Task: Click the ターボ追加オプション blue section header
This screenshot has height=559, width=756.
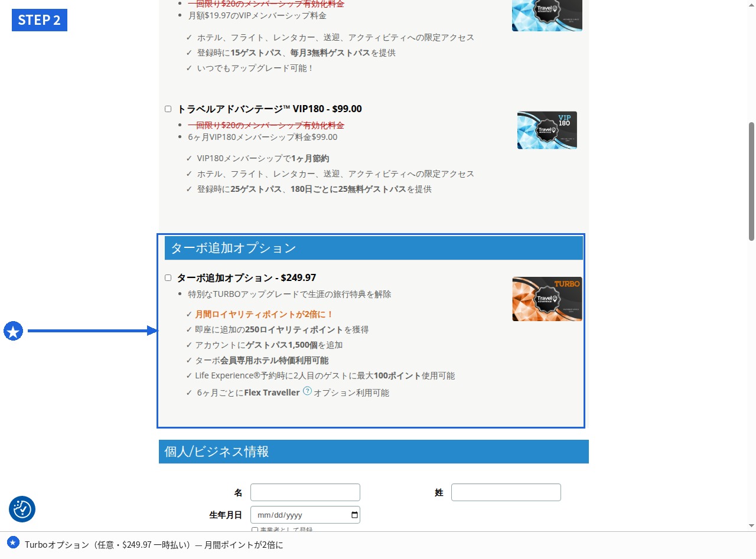Action: 374,248
